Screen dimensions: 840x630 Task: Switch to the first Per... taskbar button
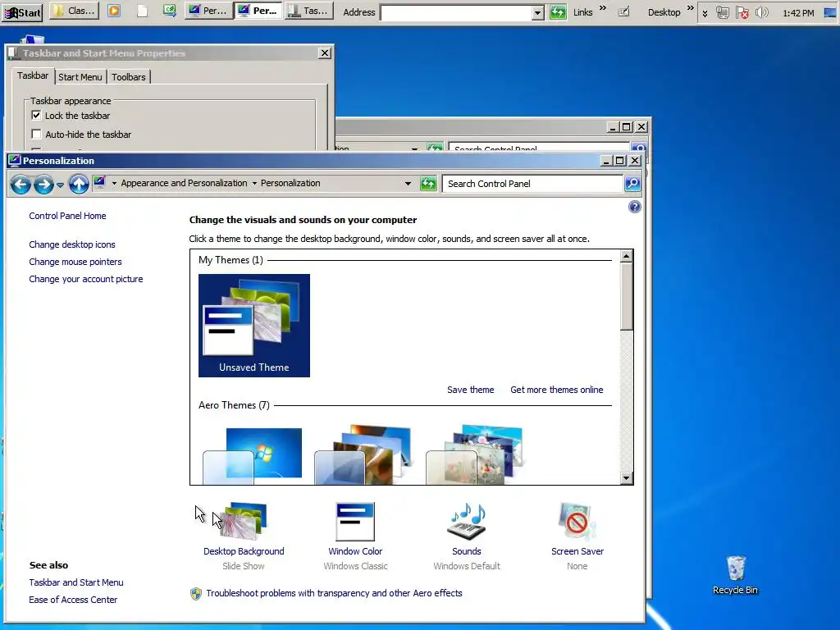click(x=208, y=11)
